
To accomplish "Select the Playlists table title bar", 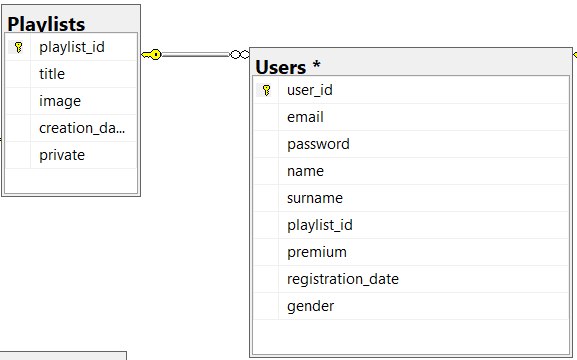I will [71, 19].
